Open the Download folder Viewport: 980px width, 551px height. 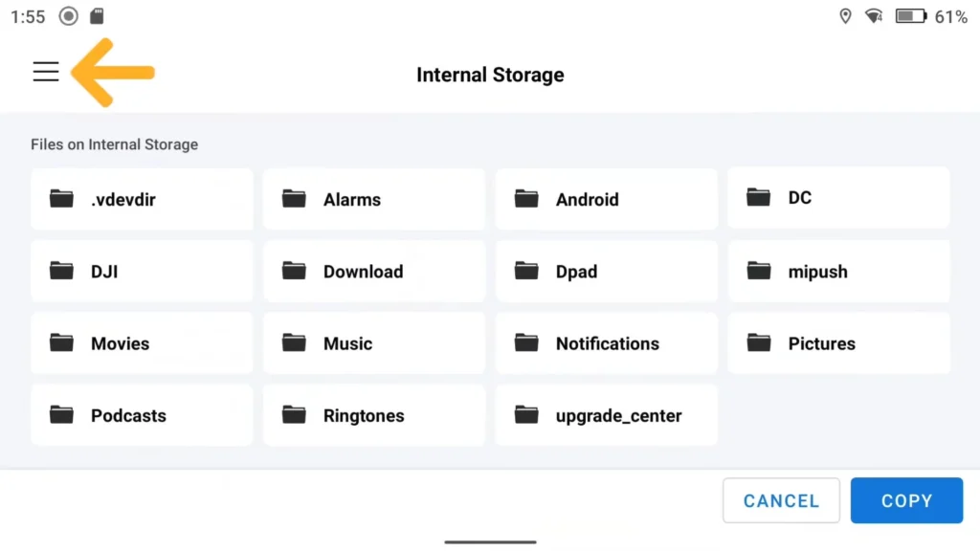[374, 271]
